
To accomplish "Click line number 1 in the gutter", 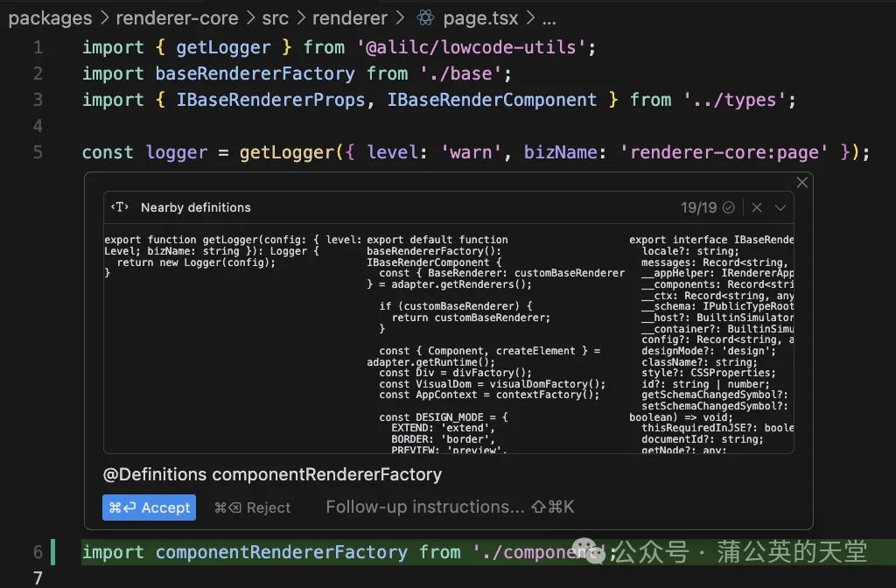I will (38, 47).
